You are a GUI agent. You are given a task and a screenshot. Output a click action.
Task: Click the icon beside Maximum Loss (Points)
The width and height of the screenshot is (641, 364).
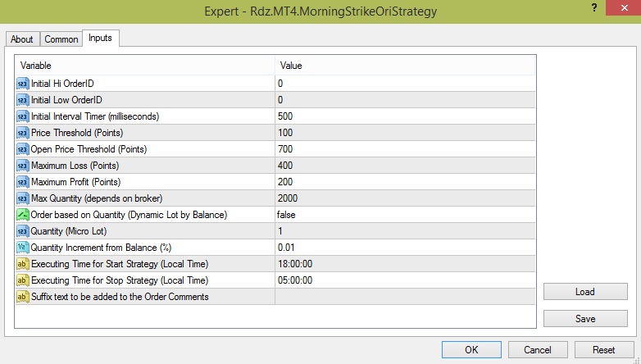pos(22,166)
